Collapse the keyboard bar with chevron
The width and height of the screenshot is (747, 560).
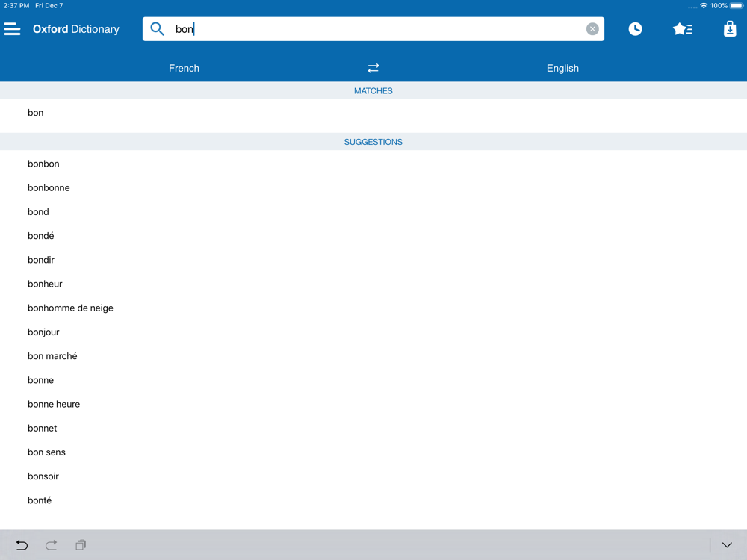tap(727, 545)
